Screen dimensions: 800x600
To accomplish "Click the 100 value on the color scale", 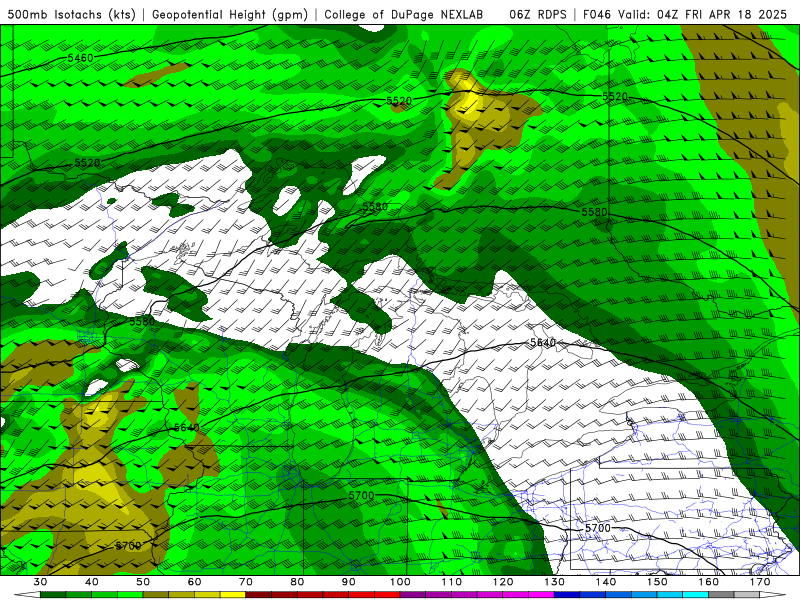I will point(400,582).
